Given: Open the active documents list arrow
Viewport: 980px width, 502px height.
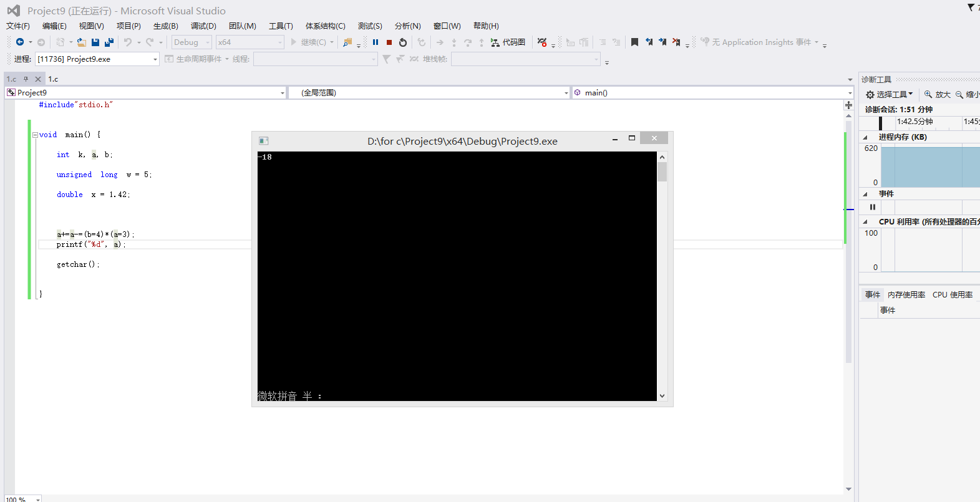Looking at the screenshot, I should [850, 80].
